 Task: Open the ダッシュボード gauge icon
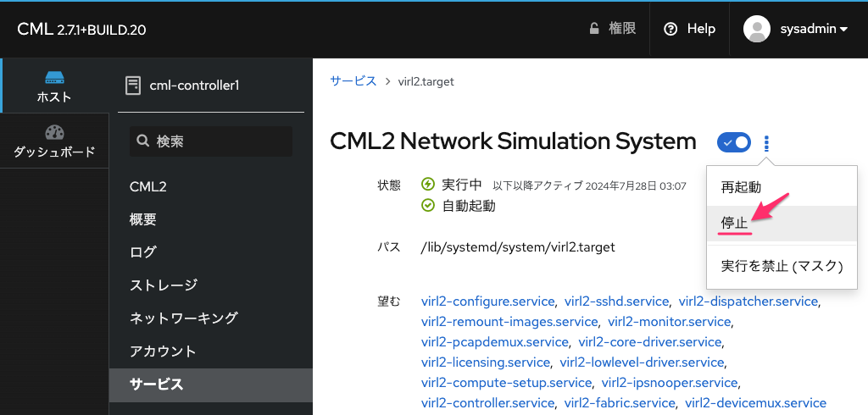(x=54, y=133)
